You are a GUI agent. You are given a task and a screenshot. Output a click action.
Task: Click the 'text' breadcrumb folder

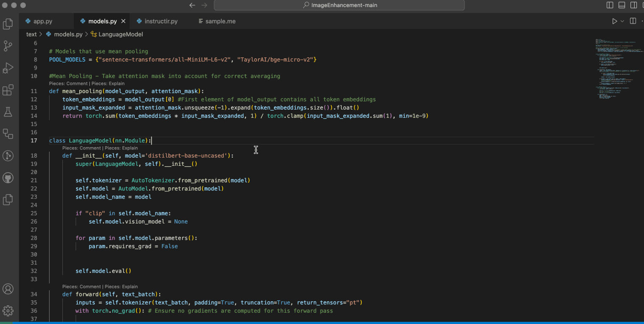(x=31, y=34)
